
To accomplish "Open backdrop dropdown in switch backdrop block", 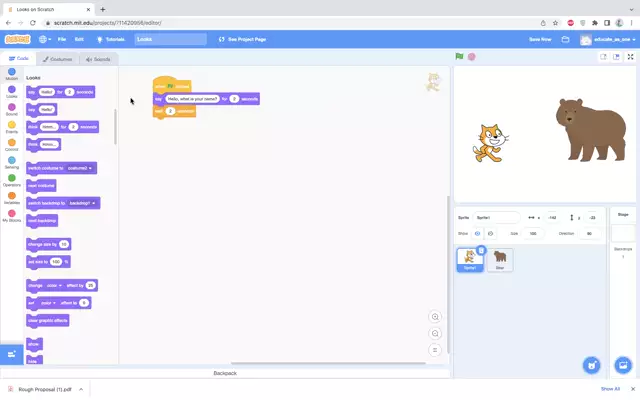I will 82,203.
